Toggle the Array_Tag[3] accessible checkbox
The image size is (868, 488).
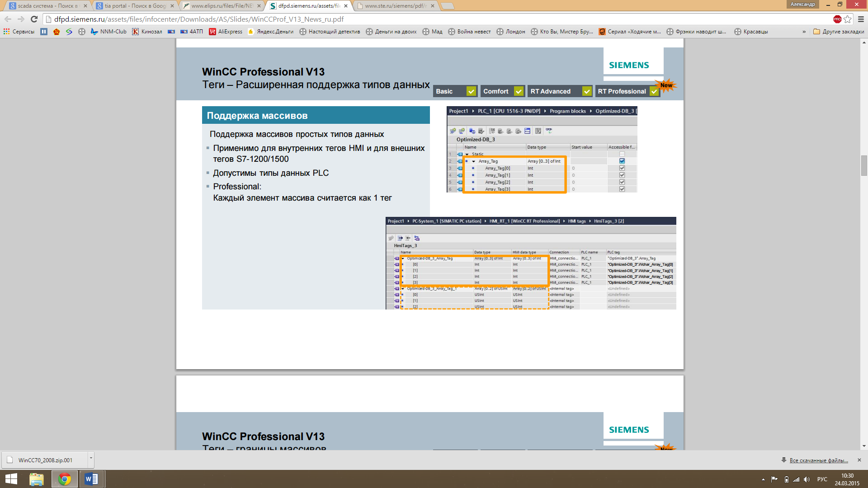622,189
